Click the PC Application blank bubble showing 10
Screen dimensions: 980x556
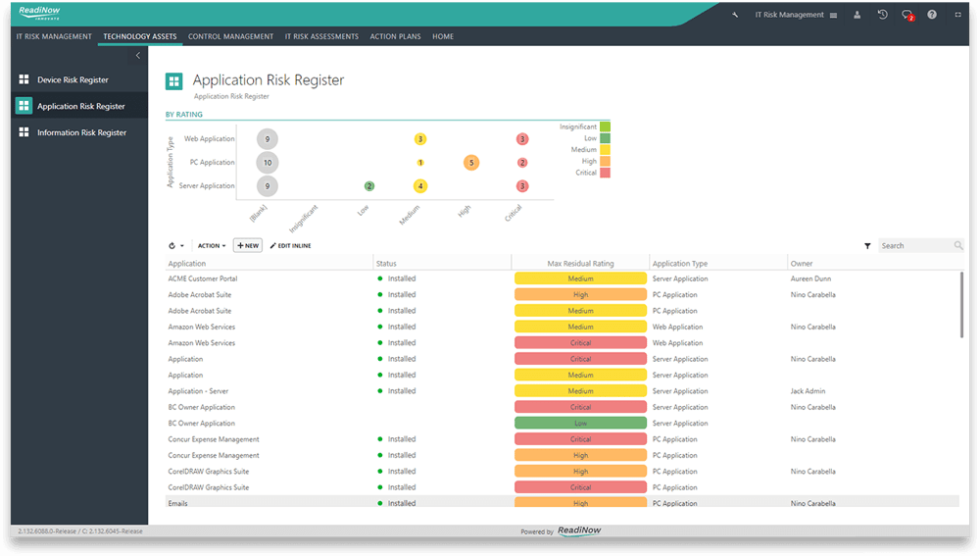click(268, 163)
